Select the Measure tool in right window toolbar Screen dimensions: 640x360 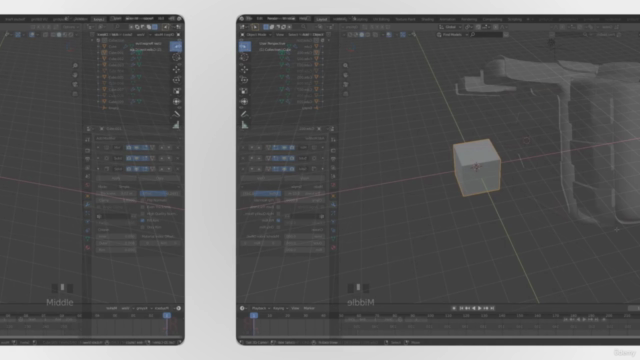(244, 125)
